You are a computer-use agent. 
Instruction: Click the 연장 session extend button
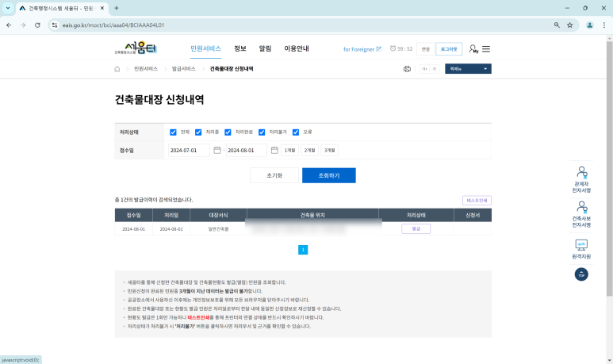tap(425, 49)
